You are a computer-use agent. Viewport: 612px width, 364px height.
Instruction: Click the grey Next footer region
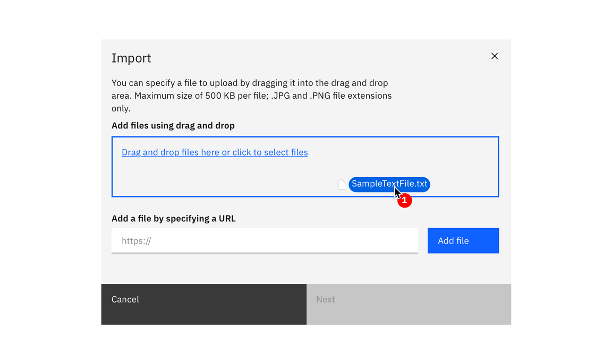tap(409, 304)
